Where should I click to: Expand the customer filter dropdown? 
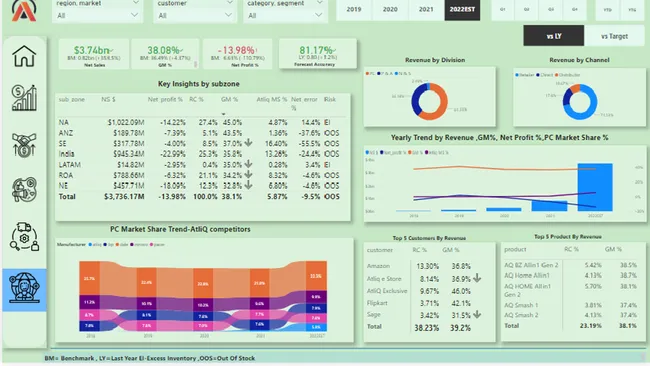195,15
